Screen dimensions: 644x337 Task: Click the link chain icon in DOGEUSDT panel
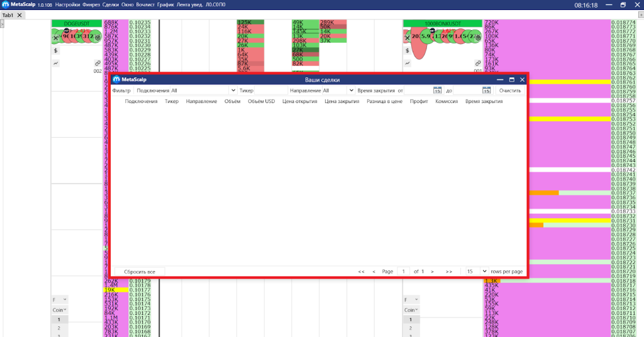click(97, 64)
